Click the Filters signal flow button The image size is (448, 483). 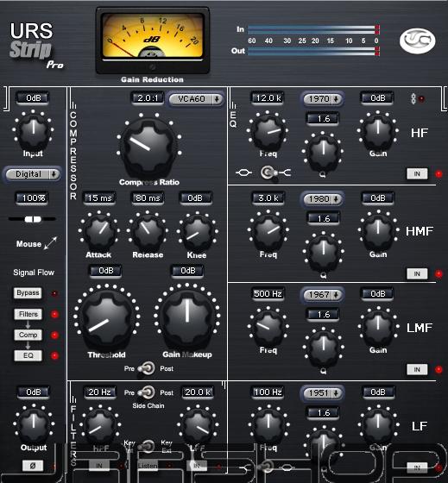click(x=28, y=314)
